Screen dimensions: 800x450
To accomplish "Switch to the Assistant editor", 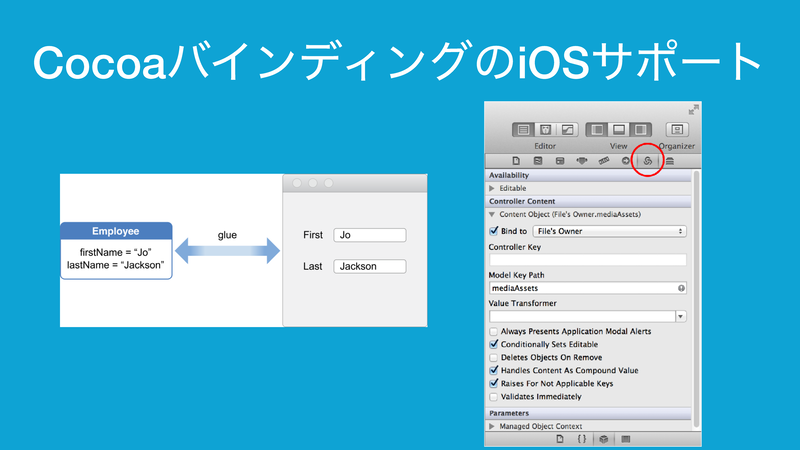I will (x=545, y=130).
